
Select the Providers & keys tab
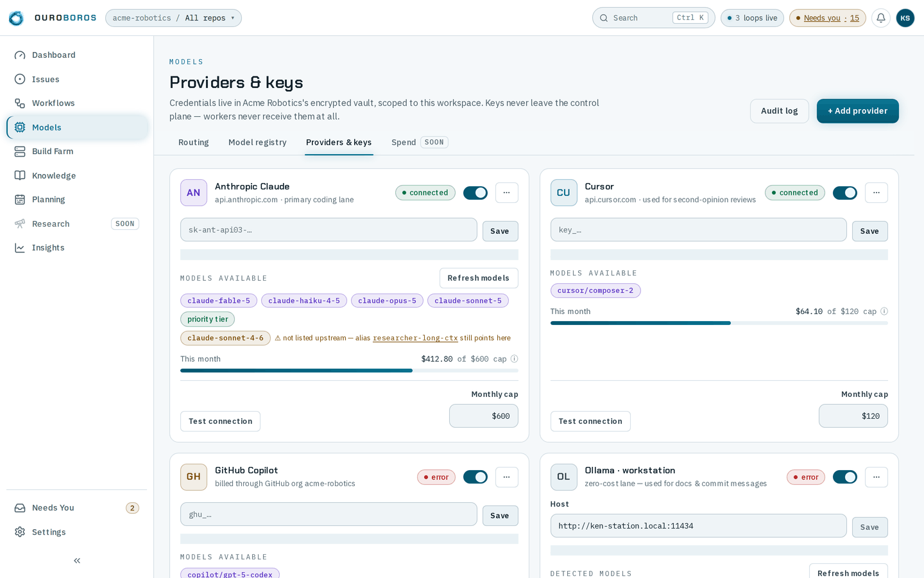(339, 143)
